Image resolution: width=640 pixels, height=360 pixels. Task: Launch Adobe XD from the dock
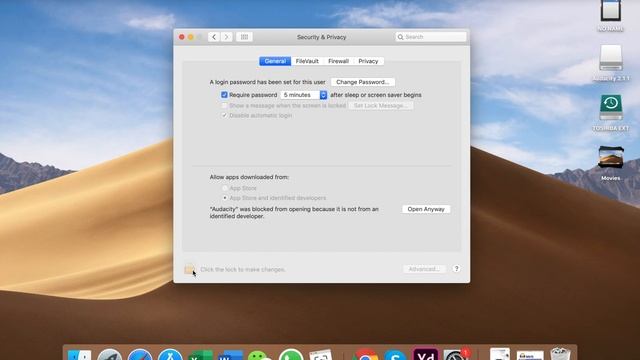pyautogui.click(x=425, y=354)
